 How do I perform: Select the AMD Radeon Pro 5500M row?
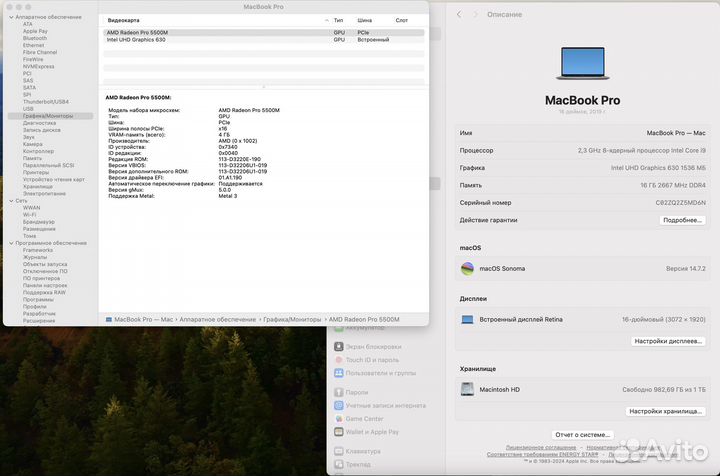[x=264, y=33]
